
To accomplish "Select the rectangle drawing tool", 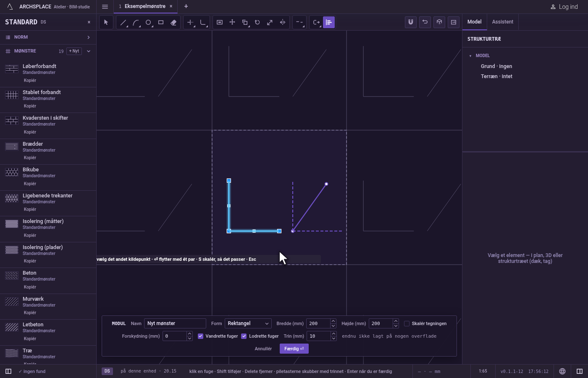I will tap(161, 22).
